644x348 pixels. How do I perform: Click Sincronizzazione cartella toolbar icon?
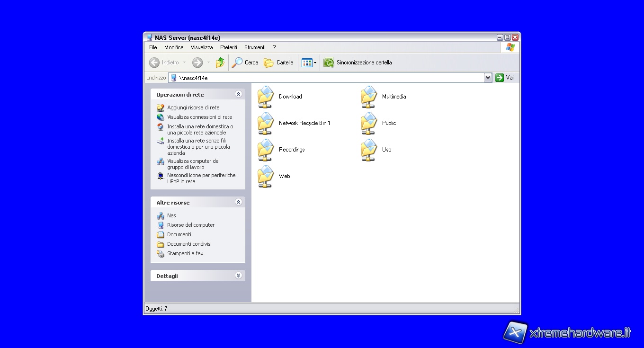pos(329,62)
